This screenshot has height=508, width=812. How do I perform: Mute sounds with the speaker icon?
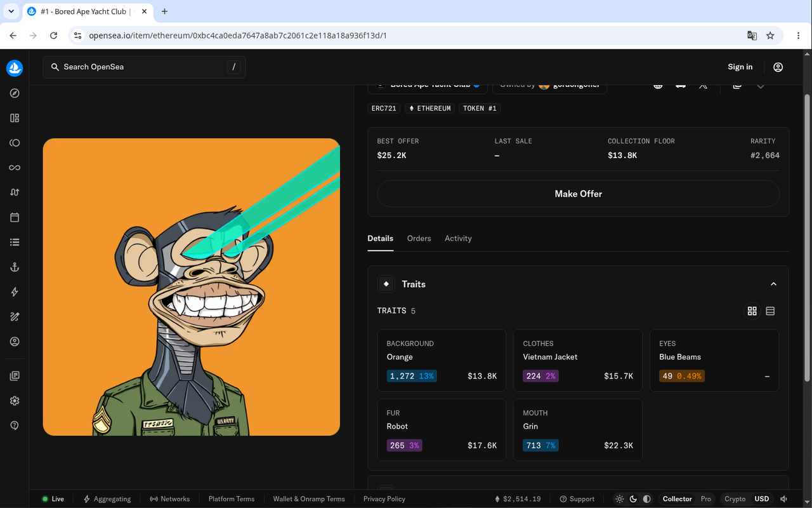coord(784,499)
